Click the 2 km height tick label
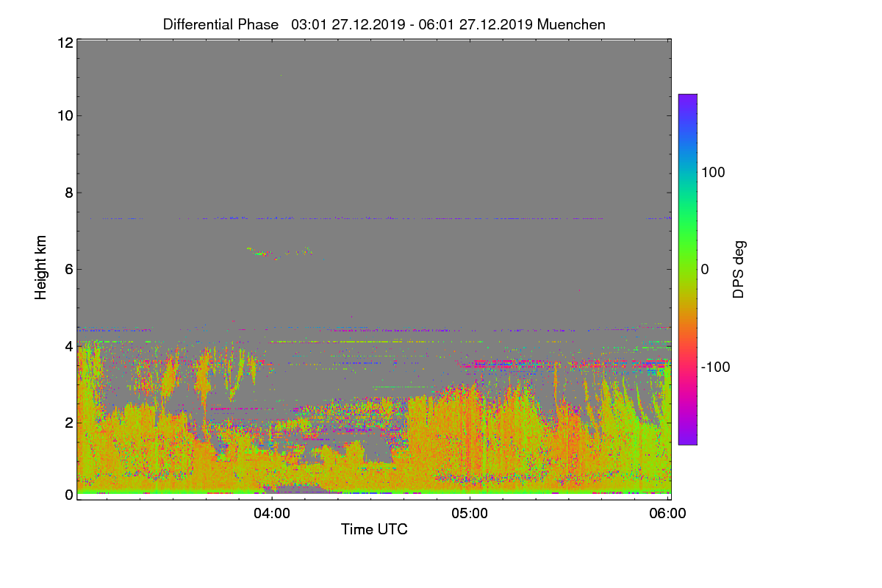Viewport: 882px width, 588px height. [x=68, y=422]
